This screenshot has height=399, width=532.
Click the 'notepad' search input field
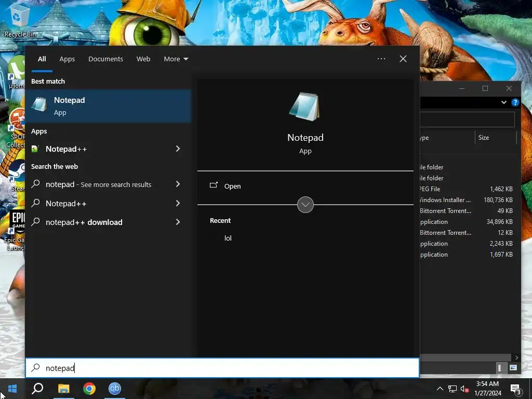point(222,368)
